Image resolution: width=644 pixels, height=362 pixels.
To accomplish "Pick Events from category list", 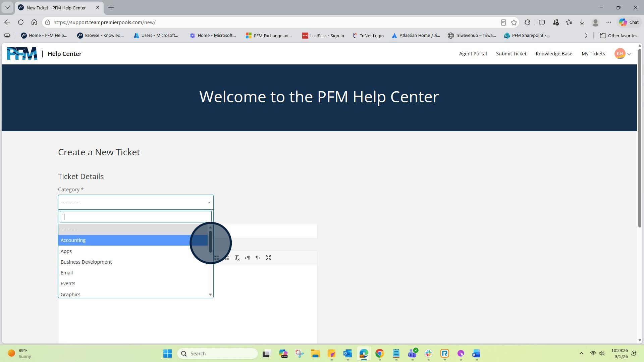I will (x=133, y=283).
